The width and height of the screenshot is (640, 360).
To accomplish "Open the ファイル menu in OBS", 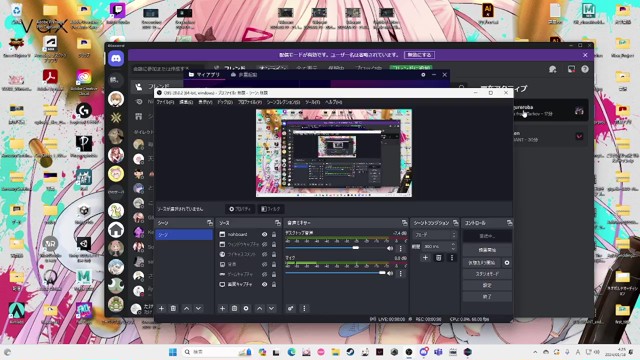I will (165, 102).
